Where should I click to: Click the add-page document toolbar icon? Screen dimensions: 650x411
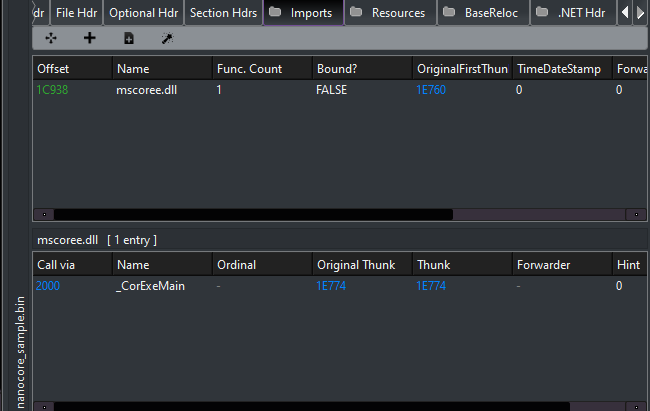click(129, 39)
